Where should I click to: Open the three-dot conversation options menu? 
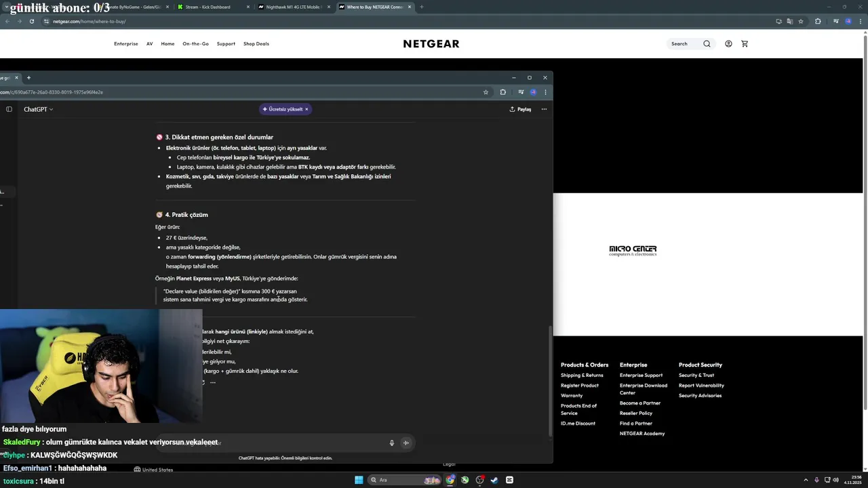click(544, 109)
